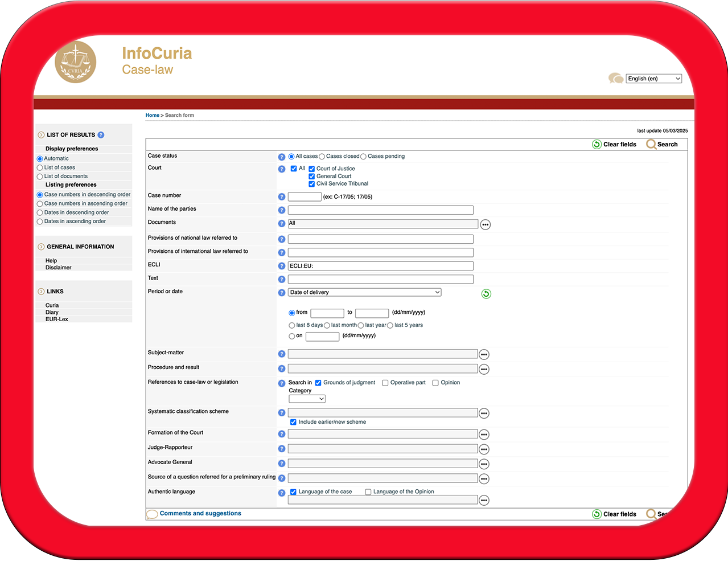
Task: Click the top Clear fields green icon
Action: [597, 144]
